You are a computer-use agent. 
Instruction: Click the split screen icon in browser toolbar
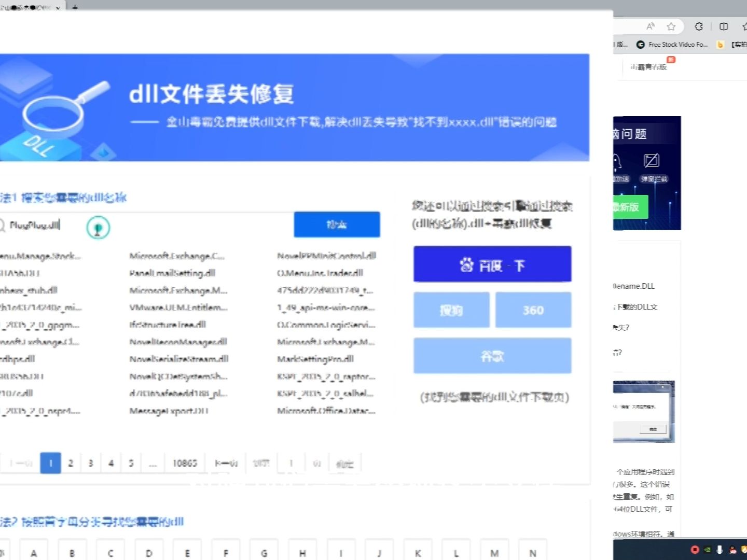723,26
